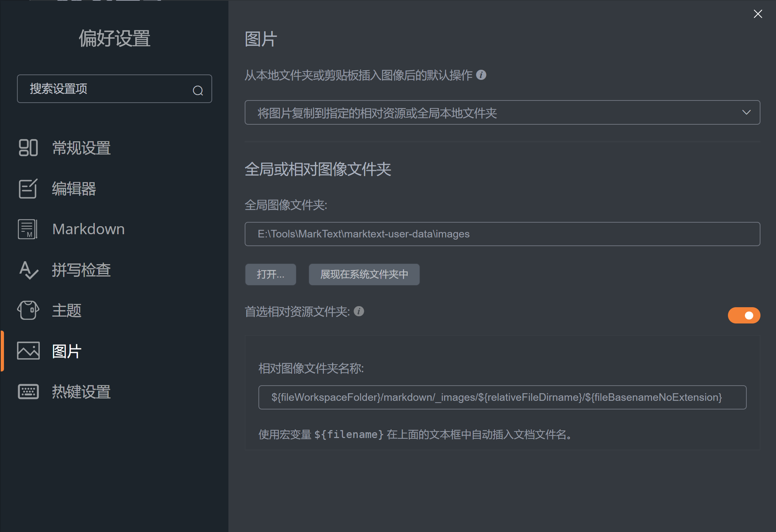Toggle the prefer relative assets folder switch
This screenshot has width=776, height=532.
[743, 316]
